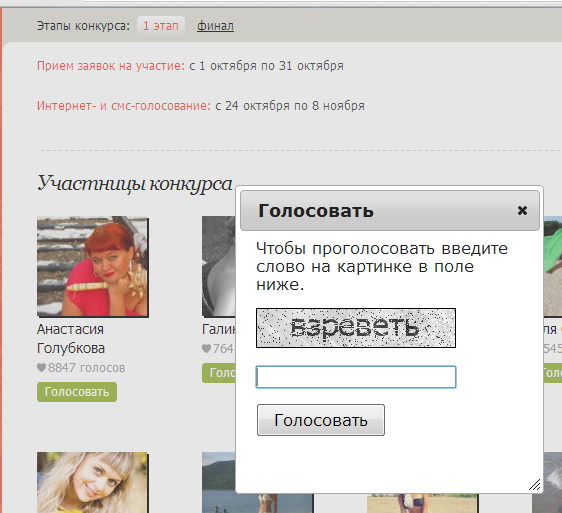Click the 'Прием заявок на участие:' label
The height and width of the screenshot is (513, 562).
111,66
